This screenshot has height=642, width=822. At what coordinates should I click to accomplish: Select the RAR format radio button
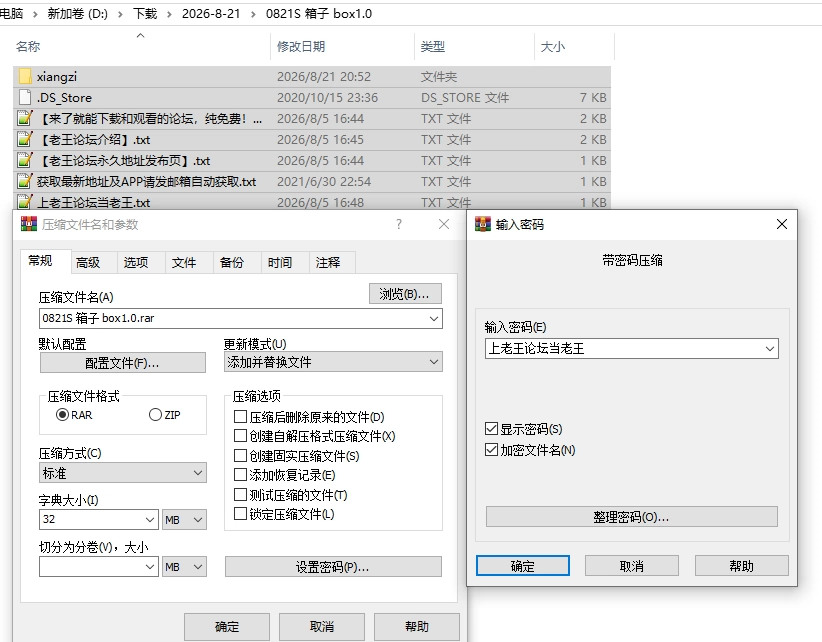click(62, 415)
